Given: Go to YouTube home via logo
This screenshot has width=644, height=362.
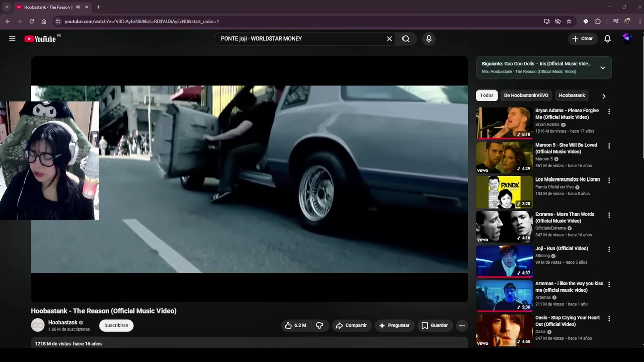Looking at the screenshot, I should click(40, 39).
